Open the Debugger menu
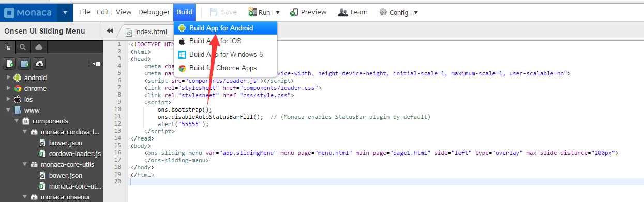644x202 pixels. (154, 12)
